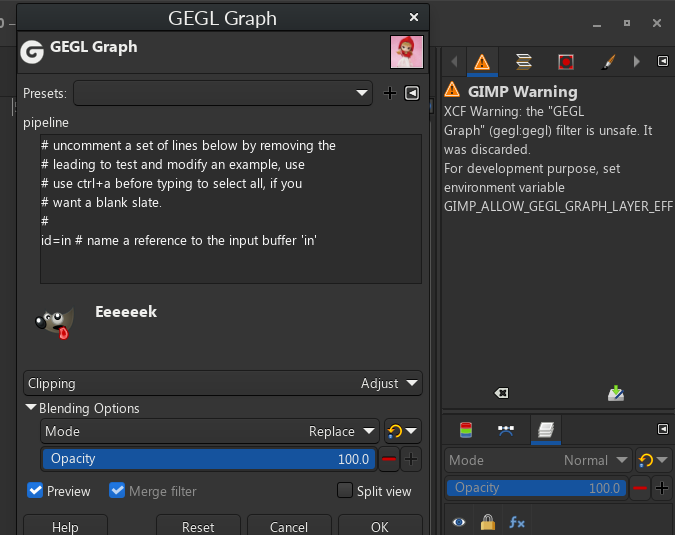
Task: Open the mode group switch menu in GEGL dialog
Action: pos(403,431)
